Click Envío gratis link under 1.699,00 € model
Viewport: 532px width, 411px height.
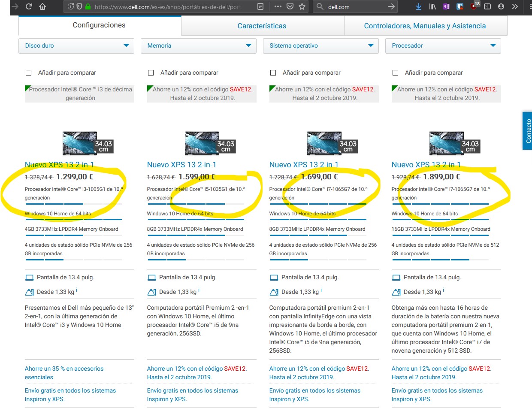pyautogui.click(x=315, y=395)
